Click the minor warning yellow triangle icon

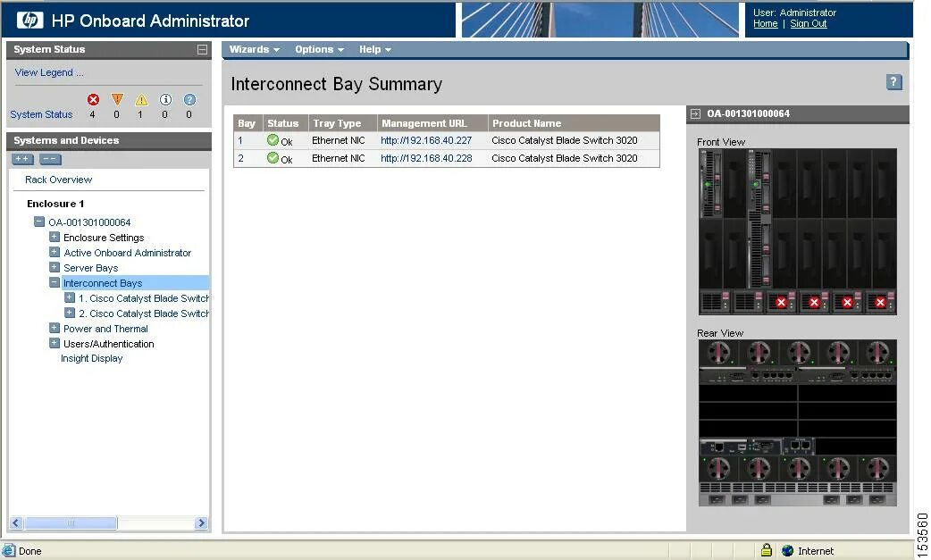click(x=141, y=100)
